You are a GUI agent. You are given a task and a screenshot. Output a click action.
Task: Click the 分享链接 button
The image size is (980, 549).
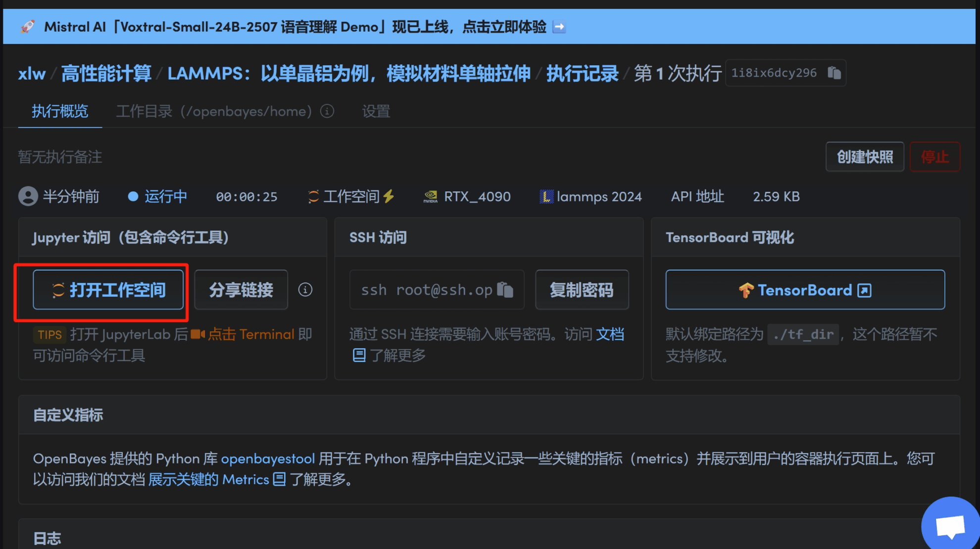pyautogui.click(x=241, y=290)
